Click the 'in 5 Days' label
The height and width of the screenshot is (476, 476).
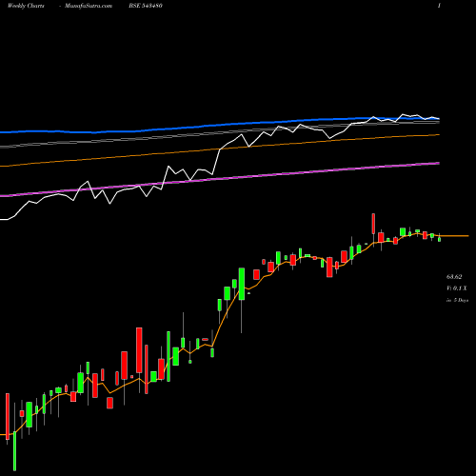click(x=457, y=300)
